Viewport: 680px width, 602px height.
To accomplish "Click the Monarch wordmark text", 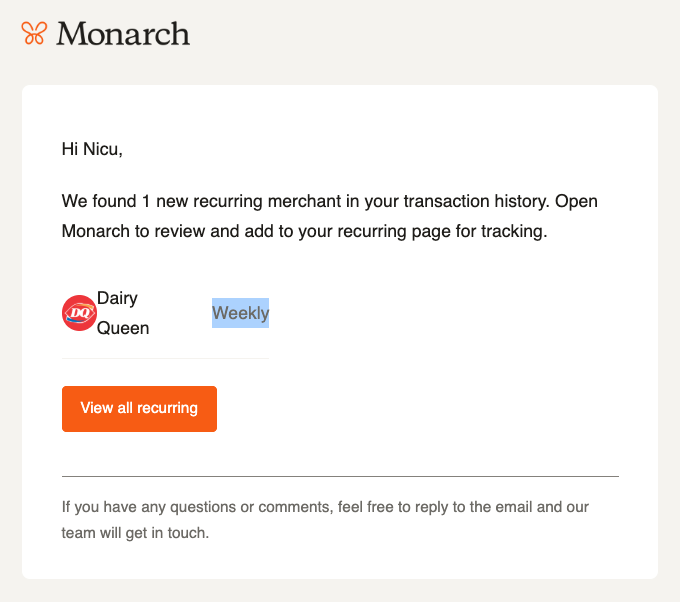I will (123, 34).
